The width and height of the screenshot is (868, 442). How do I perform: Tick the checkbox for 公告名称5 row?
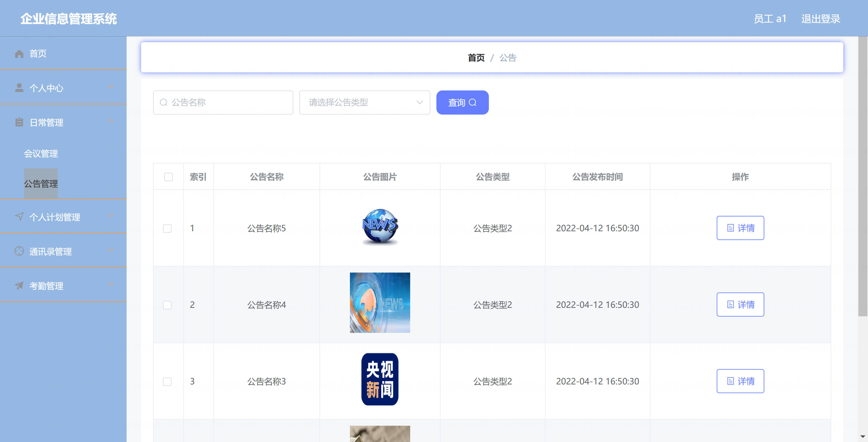click(167, 228)
